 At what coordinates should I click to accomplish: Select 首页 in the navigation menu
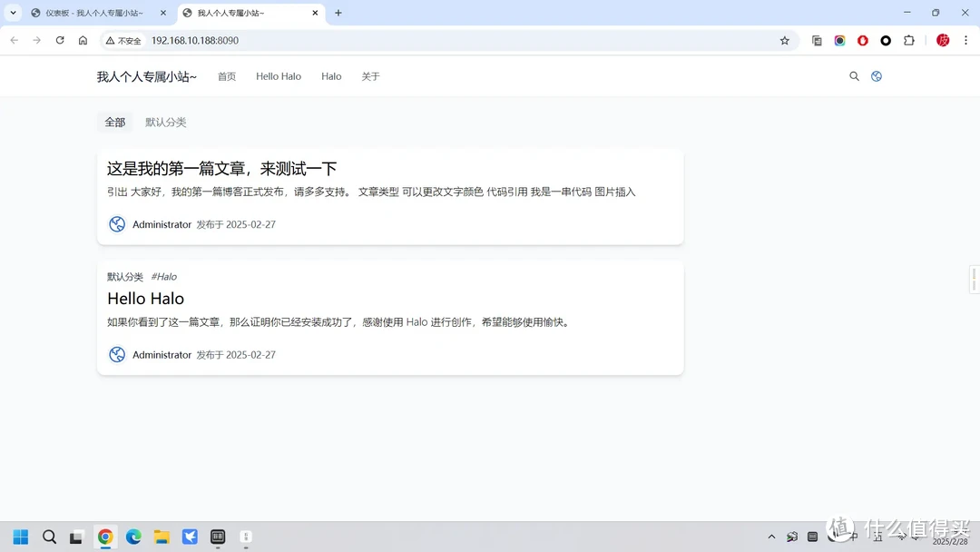pyautogui.click(x=226, y=76)
